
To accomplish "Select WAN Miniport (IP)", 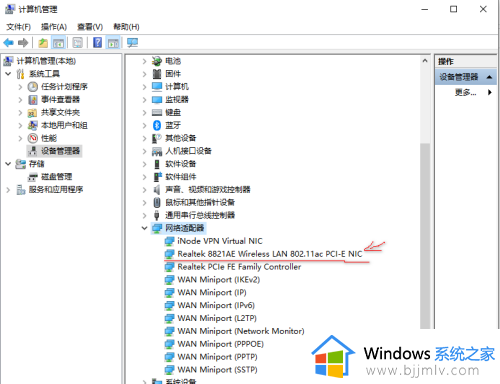I will (x=212, y=293).
